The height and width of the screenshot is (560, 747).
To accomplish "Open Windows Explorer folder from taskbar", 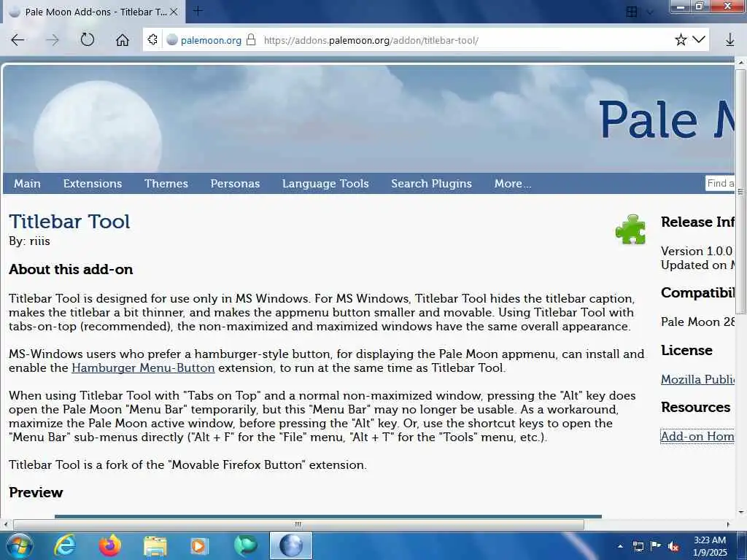I will click(x=155, y=546).
